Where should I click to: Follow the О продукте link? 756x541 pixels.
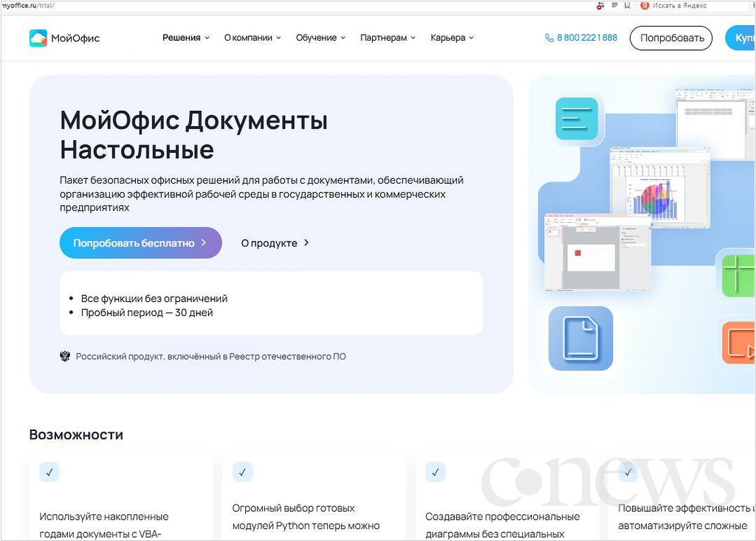point(275,243)
